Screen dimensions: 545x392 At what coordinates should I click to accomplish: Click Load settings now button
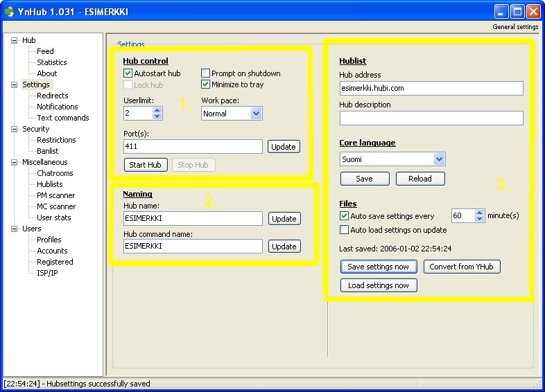(379, 286)
